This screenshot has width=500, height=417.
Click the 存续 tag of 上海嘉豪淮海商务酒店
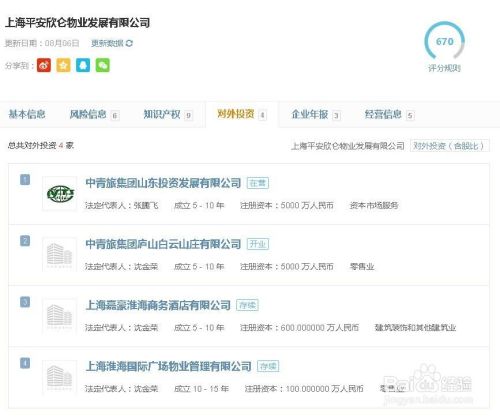pyautogui.click(x=247, y=305)
